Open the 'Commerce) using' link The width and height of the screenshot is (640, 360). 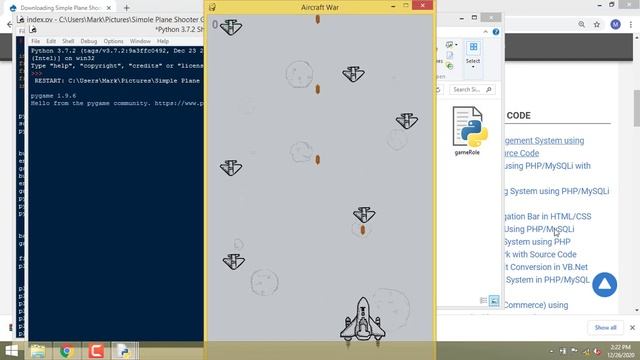[536, 305]
